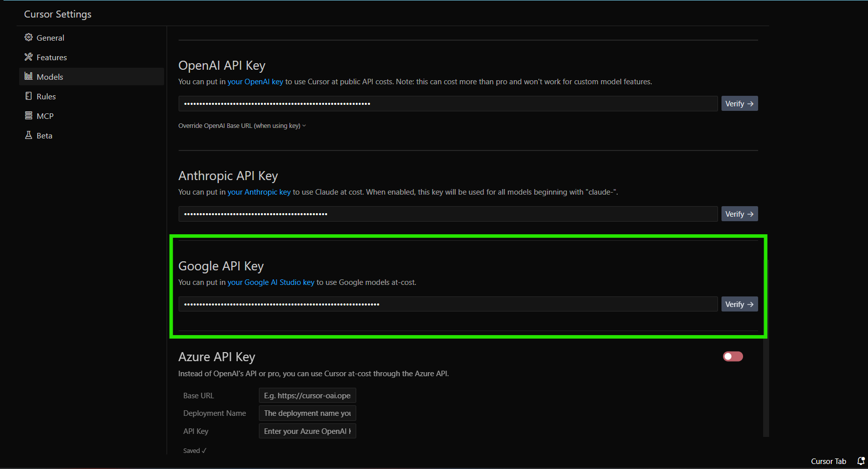Image resolution: width=868 pixels, height=469 pixels.
Task: Click the Azure Deployment Name field
Action: 307,413
